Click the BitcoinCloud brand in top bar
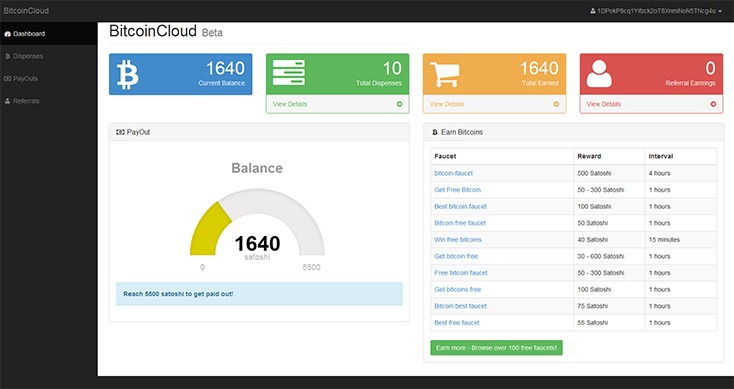The image size is (734, 389). coord(26,11)
